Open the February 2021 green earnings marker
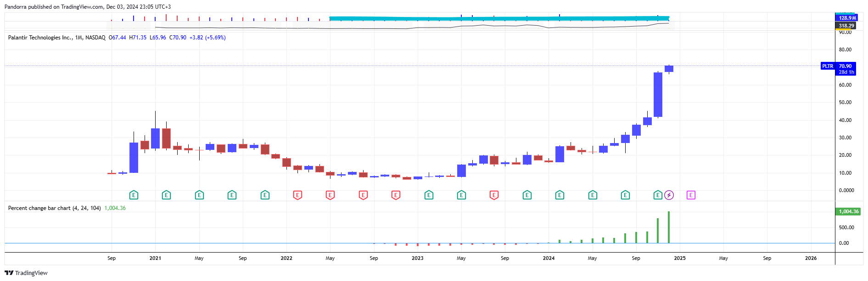Image resolution: width=868 pixels, height=281 pixels. (166, 195)
